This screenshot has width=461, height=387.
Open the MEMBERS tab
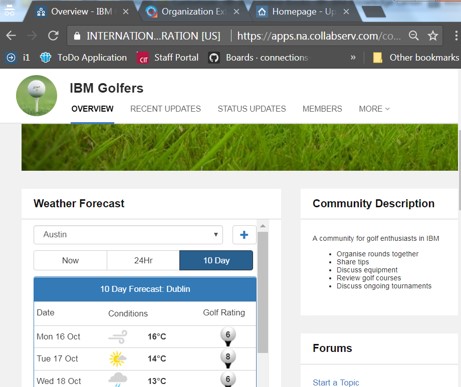(x=322, y=109)
